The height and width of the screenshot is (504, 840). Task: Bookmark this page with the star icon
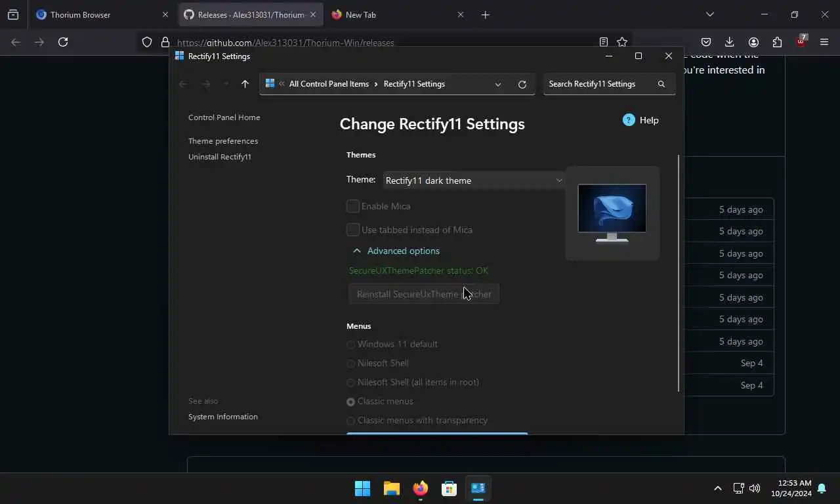click(x=622, y=42)
